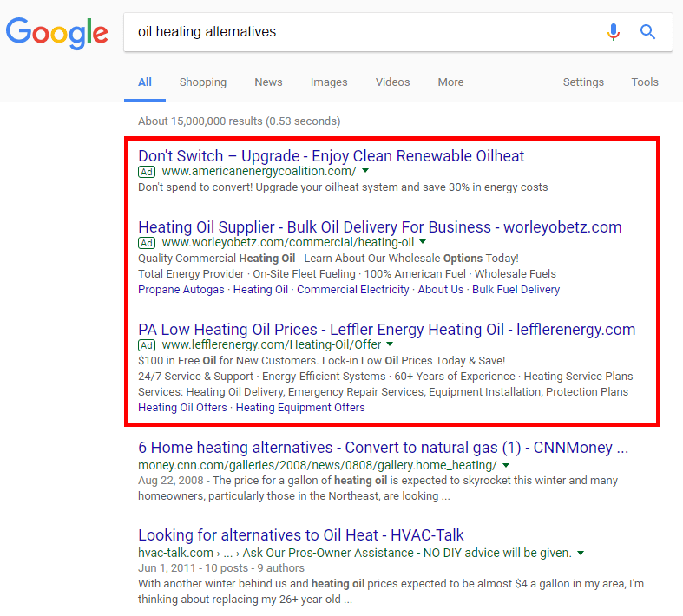Click the Bulk Fuel Delivery sitelink

(x=516, y=290)
